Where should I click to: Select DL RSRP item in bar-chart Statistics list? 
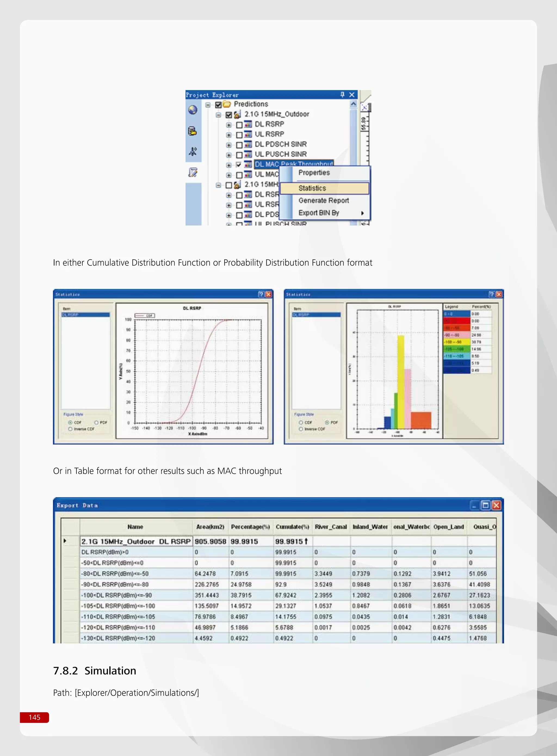click(316, 314)
